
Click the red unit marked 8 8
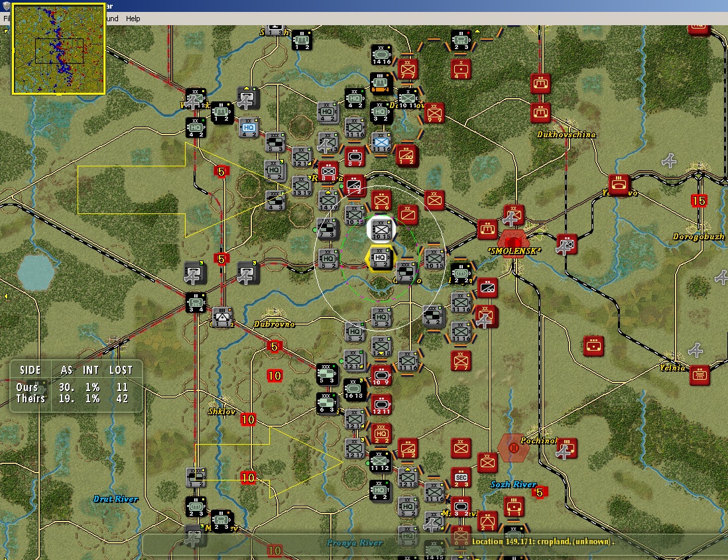pyautogui.click(x=328, y=172)
